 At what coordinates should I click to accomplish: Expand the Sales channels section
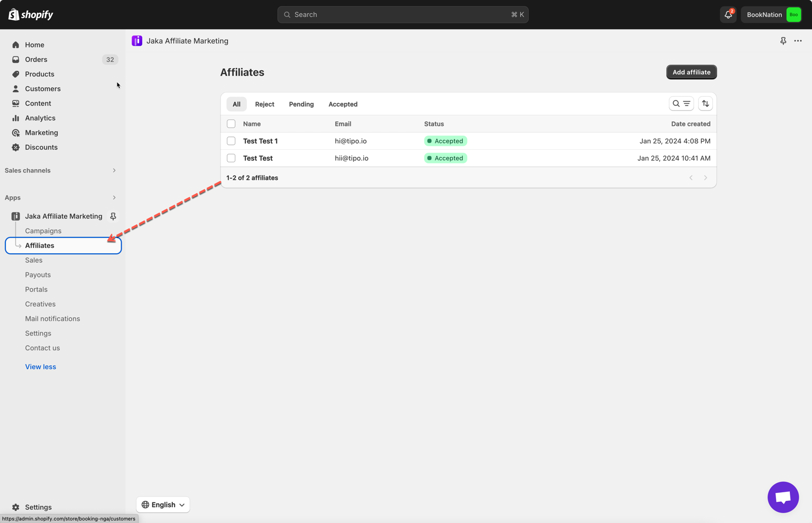pyautogui.click(x=114, y=170)
